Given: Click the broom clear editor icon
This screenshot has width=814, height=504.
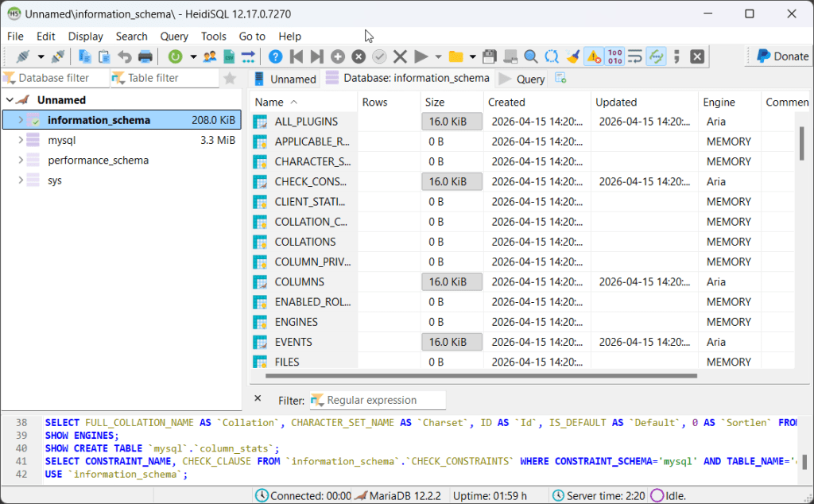Looking at the screenshot, I should [x=572, y=56].
